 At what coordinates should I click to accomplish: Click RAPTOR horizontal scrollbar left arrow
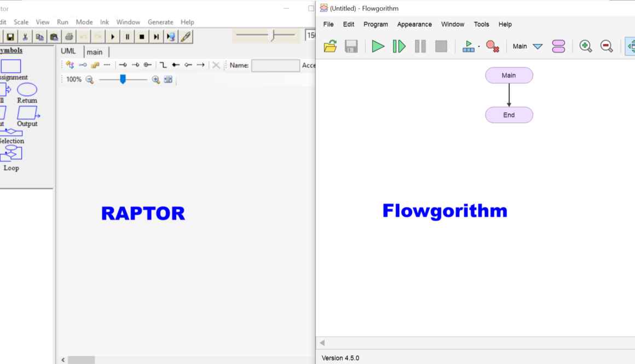click(63, 360)
